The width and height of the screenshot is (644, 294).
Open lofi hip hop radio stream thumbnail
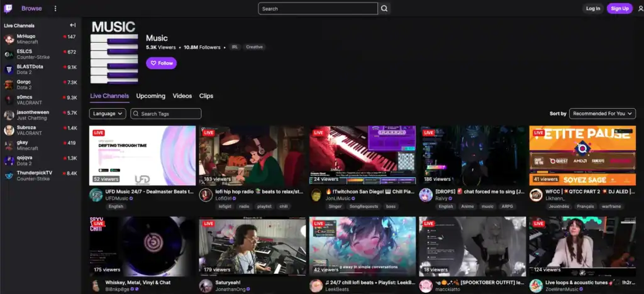[253, 156]
